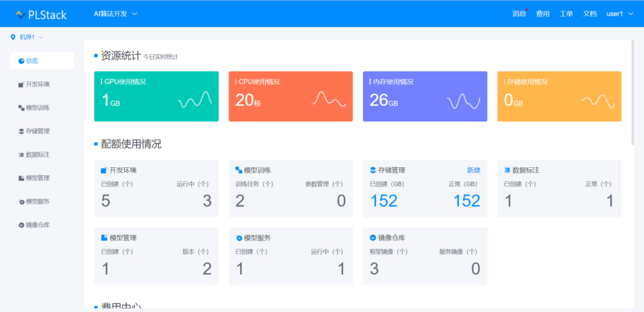The image size is (644, 312).
Task: Open the AI算法开发 dropdown
Action: pyautogui.click(x=116, y=14)
